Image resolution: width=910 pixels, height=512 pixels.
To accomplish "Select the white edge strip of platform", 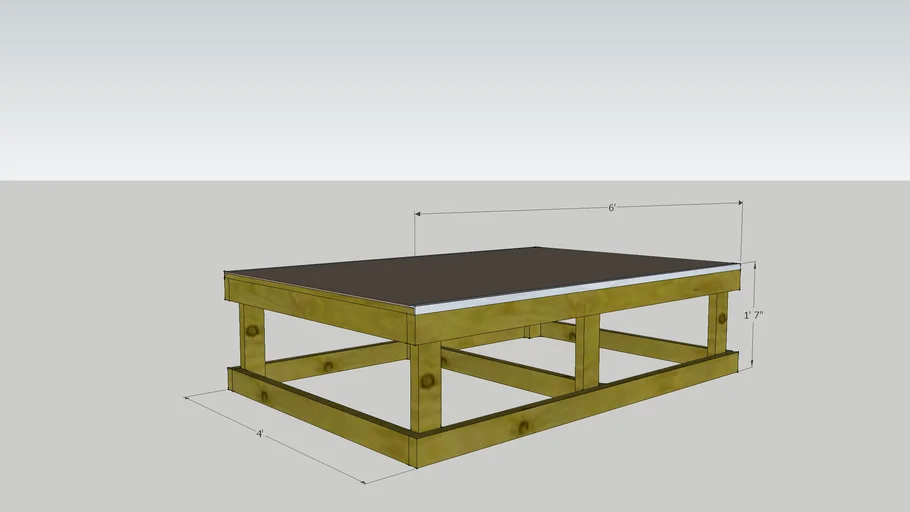I will point(577,288).
